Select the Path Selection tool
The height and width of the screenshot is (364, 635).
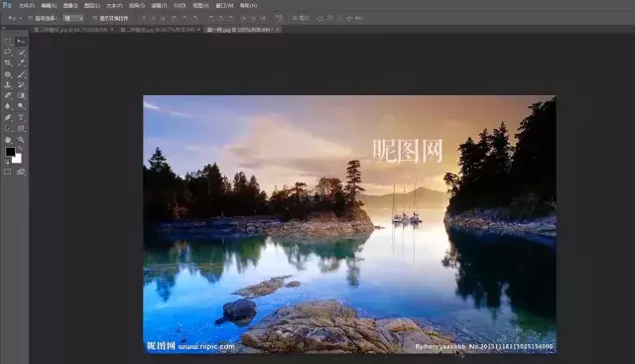pyautogui.click(x=8, y=128)
